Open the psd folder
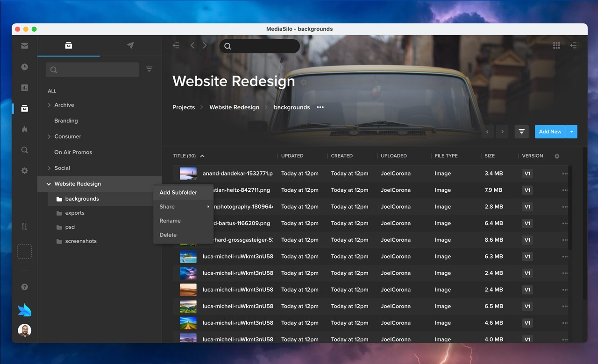The width and height of the screenshot is (598, 364). pyautogui.click(x=70, y=227)
